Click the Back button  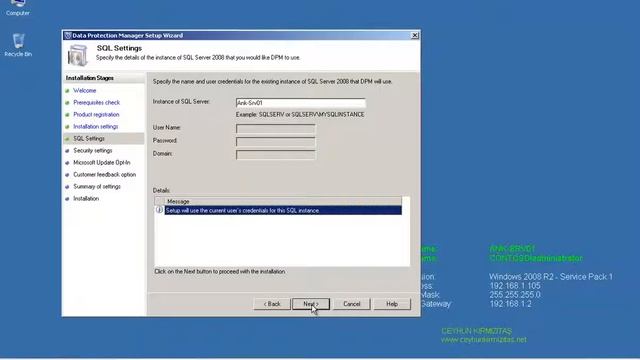(272, 304)
